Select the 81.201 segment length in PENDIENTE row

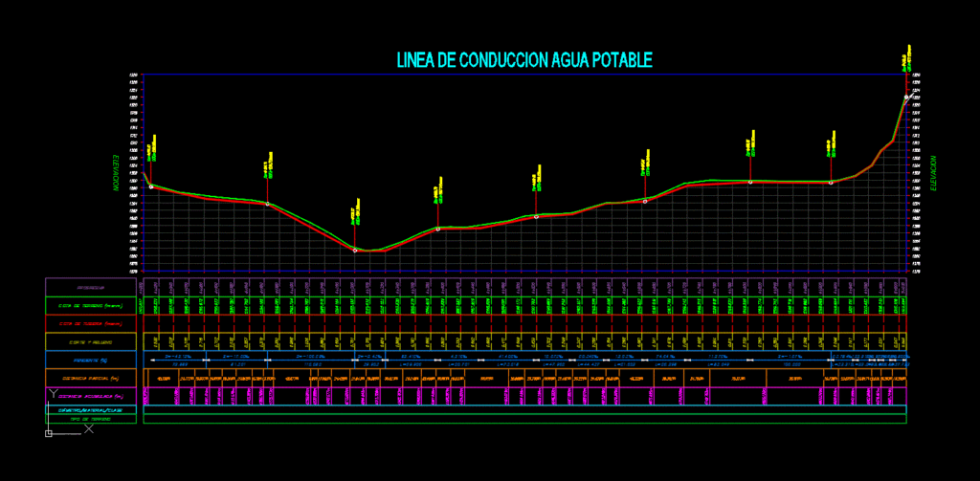[x=237, y=364]
